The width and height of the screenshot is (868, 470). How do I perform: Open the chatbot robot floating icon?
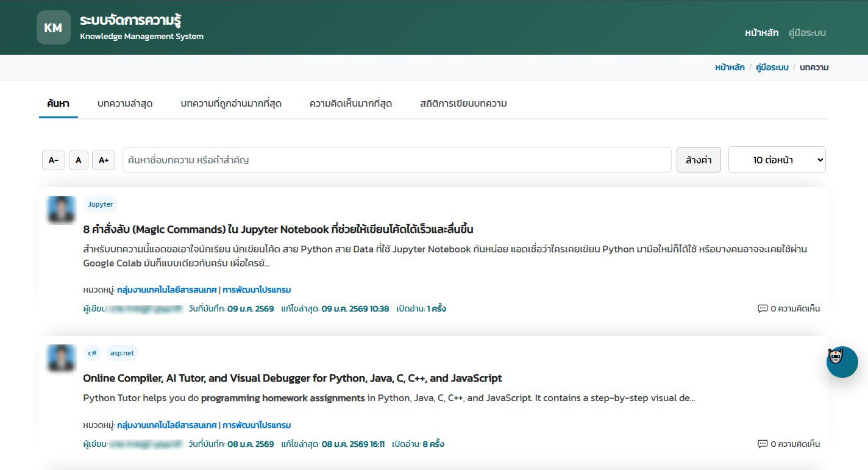(842, 361)
